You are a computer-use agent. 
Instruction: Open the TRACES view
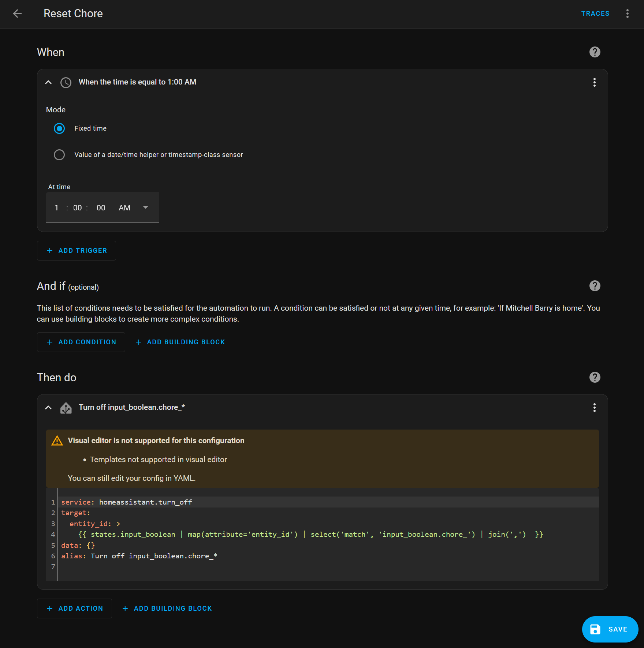tap(595, 14)
